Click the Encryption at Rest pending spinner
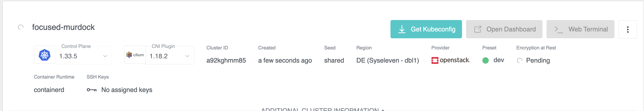 [x=520, y=61]
